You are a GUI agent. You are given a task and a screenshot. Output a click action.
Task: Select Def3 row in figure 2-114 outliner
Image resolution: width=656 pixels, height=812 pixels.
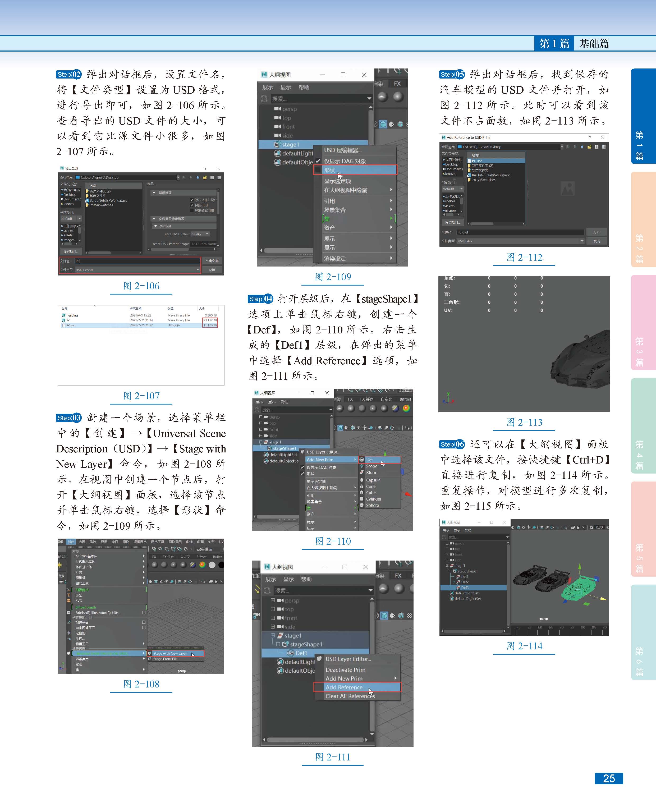coord(474,588)
